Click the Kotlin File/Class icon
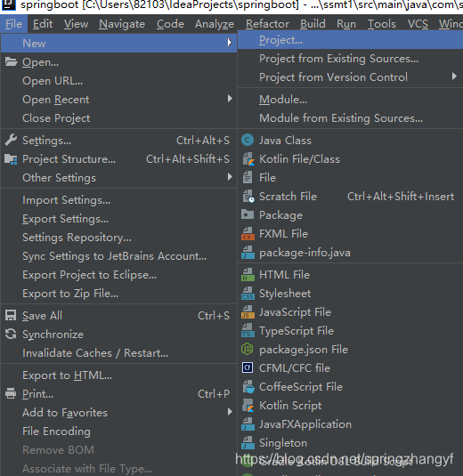The height and width of the screenshot is (476, 463). click(248, 159)
